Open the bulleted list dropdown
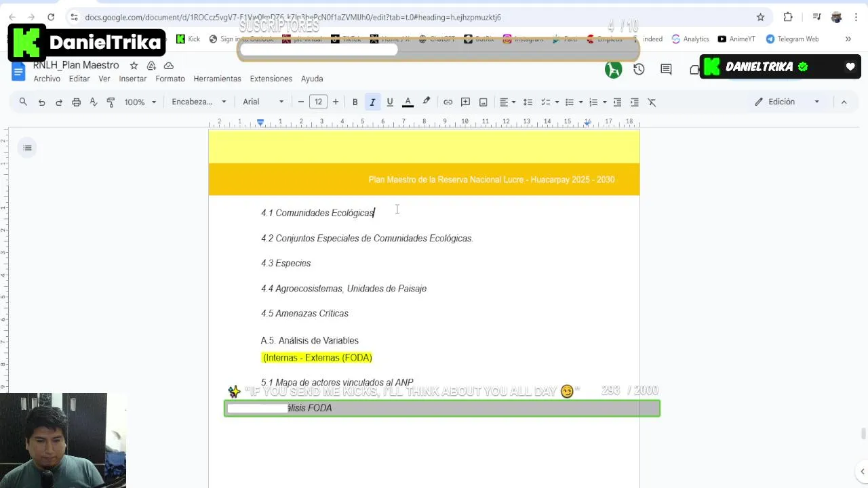This screenshot has height=488, width=868. [x=573, y=102]
